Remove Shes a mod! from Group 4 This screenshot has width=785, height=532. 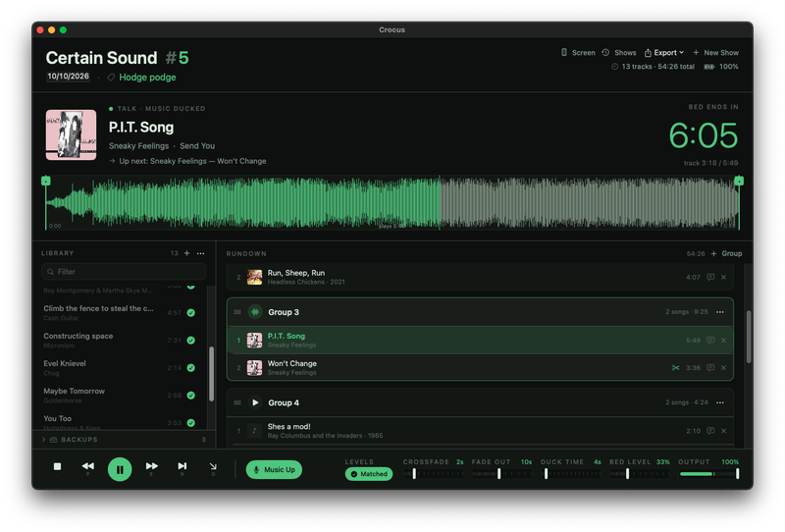723,431
